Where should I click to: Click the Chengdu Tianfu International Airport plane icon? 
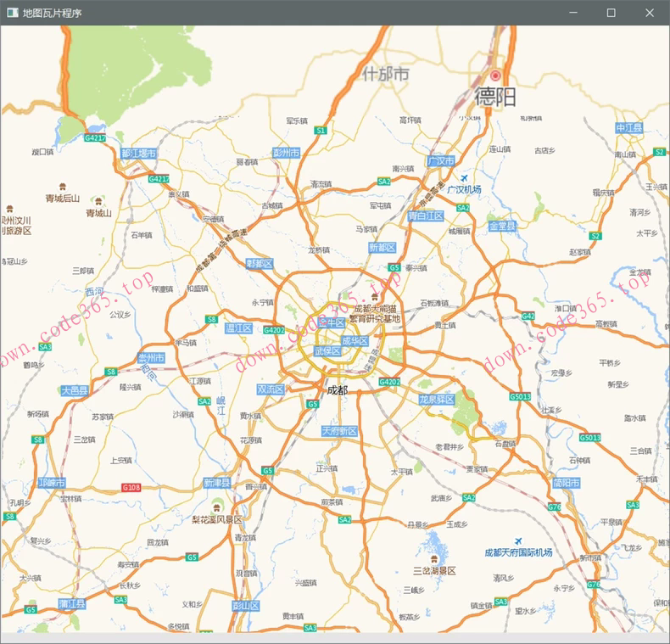[x=517, y=540]
